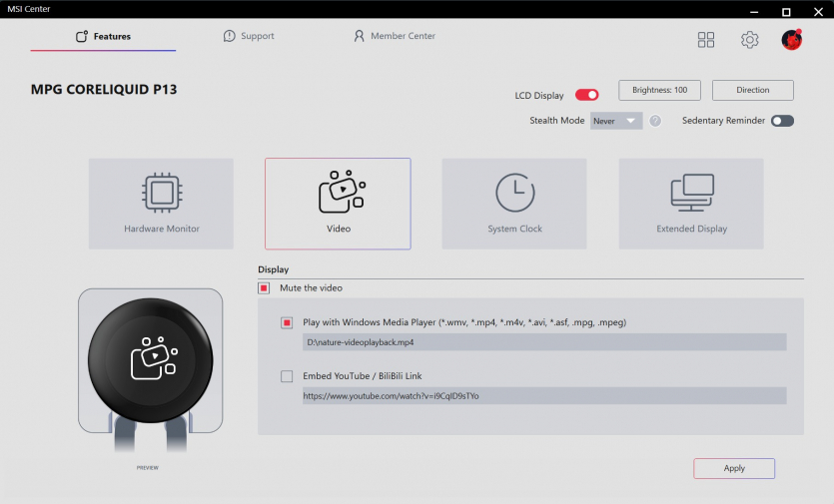Select the Video display tile

click(338, 204)
